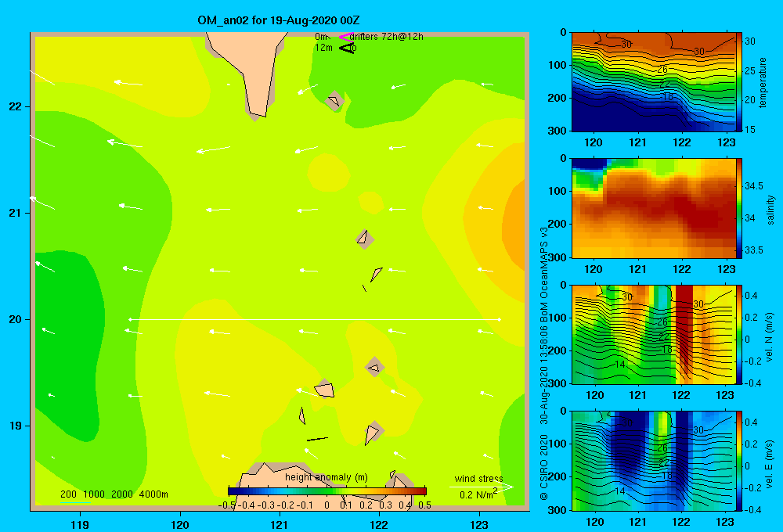Click the west endpoint of the 20N transect line
Screen dimensions: 783x532
point(130,319)
